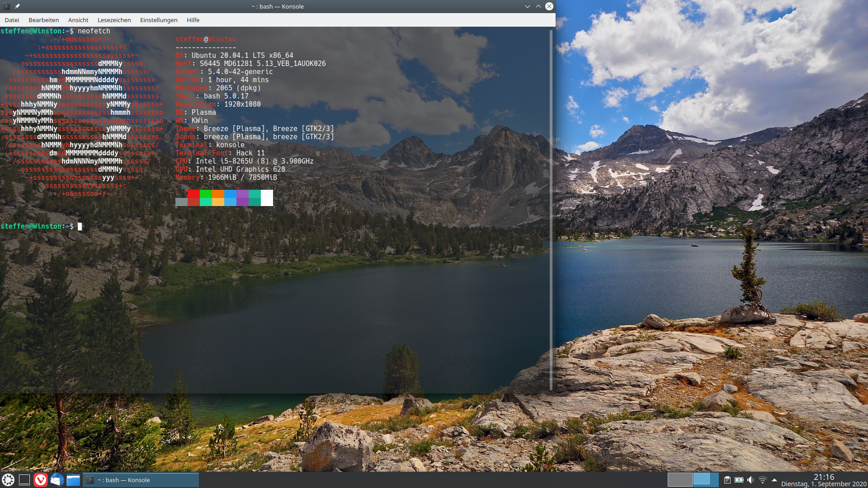Open the Kubuntu application launcher

[8, 480]
